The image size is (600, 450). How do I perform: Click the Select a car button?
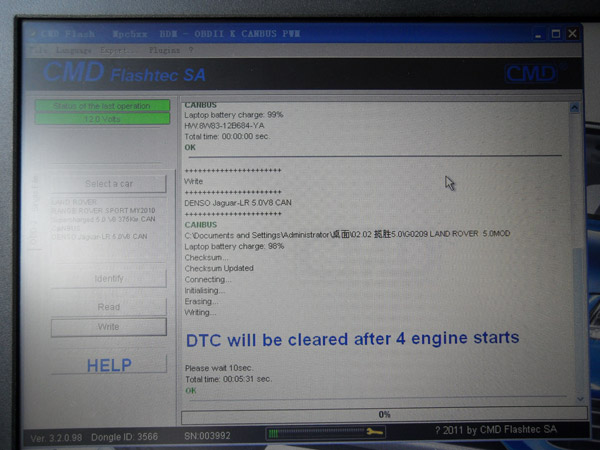pos(109,184)
